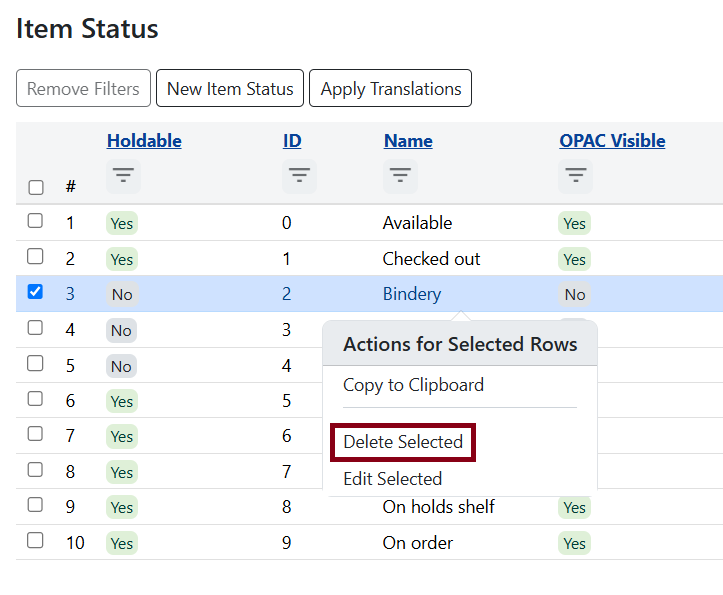Check the box for row number 6
The height and width of the screenshot is (595, 723).
point(35,399)
